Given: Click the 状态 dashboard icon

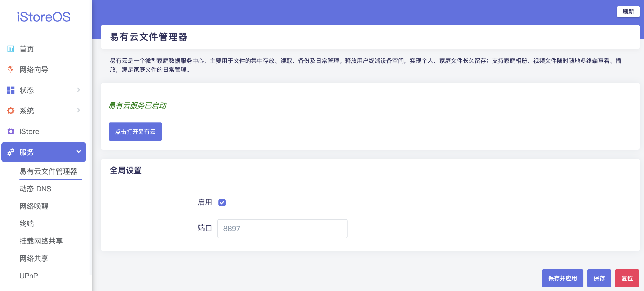Looking at the screenshot, I should (11, 90).
